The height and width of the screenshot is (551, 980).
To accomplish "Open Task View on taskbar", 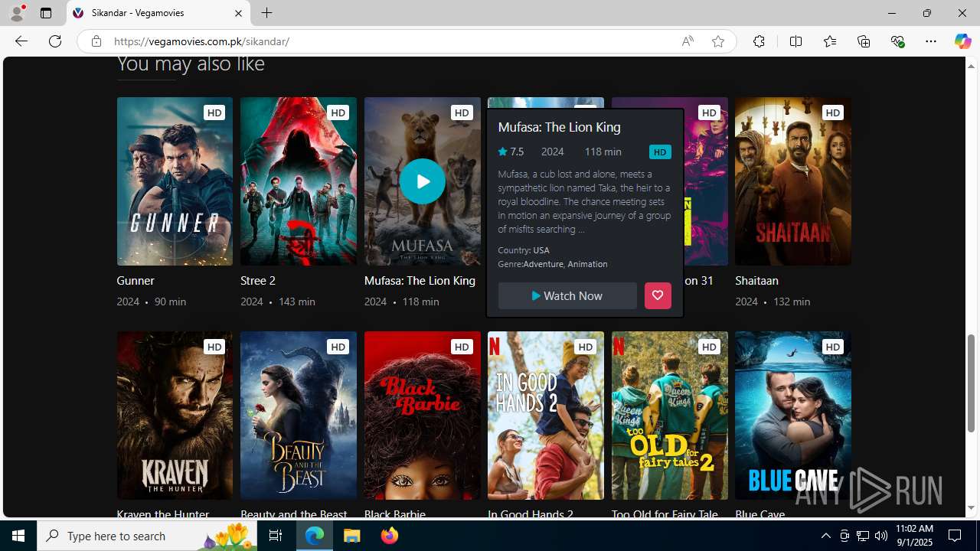I will (276, 536).
